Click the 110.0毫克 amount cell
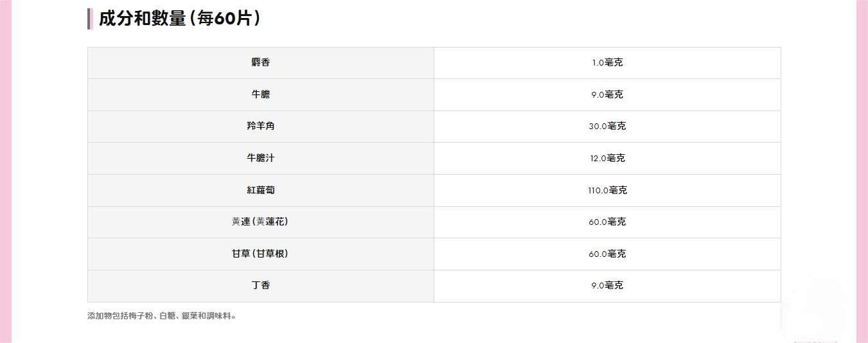 (x=607, y=190)
